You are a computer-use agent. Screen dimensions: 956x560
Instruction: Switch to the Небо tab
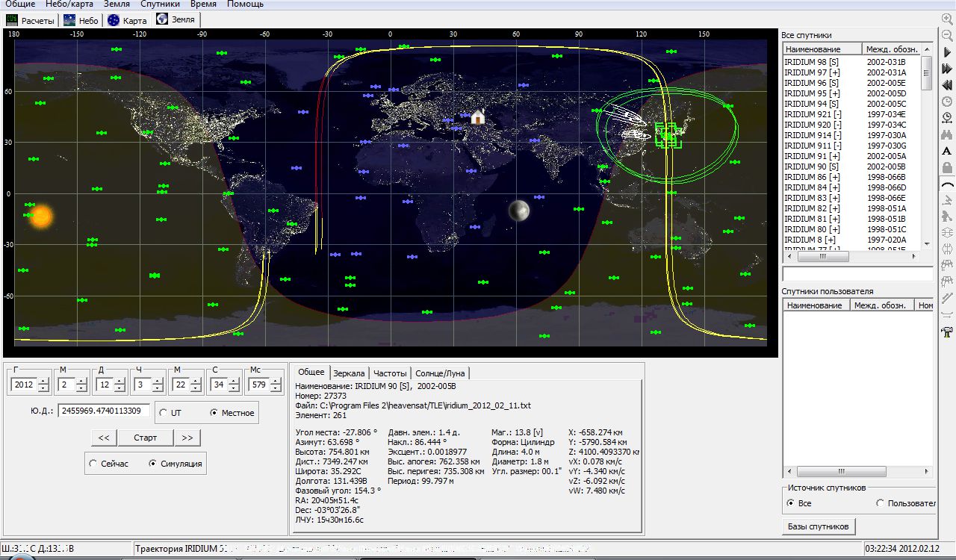point(81,20)
